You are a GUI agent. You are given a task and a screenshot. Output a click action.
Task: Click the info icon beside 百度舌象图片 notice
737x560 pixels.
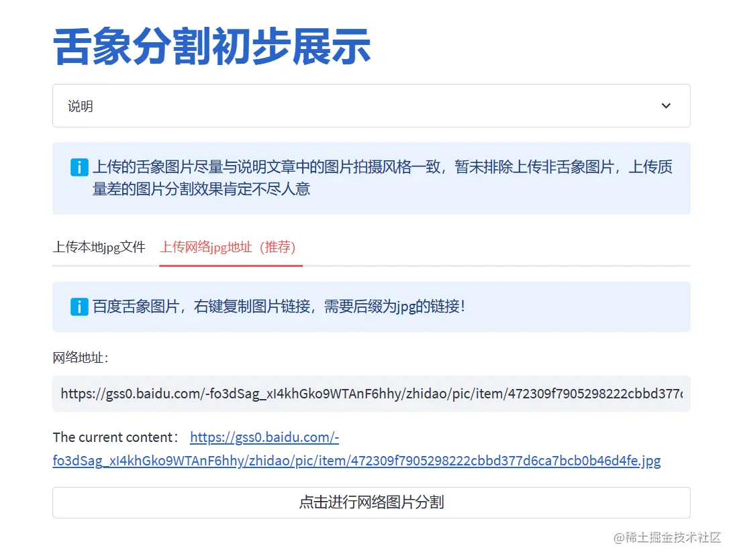(79, 306)
